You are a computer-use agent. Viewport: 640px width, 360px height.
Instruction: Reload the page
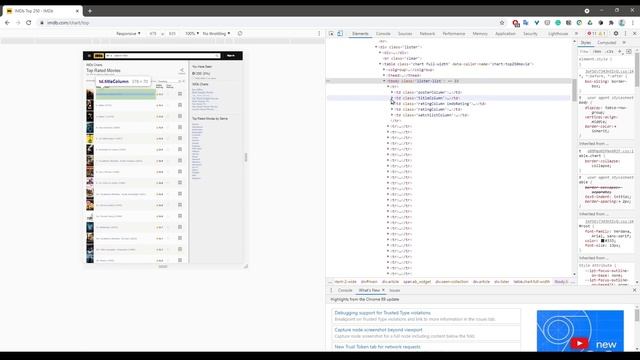pyautogui.click(x=29, y=22)
